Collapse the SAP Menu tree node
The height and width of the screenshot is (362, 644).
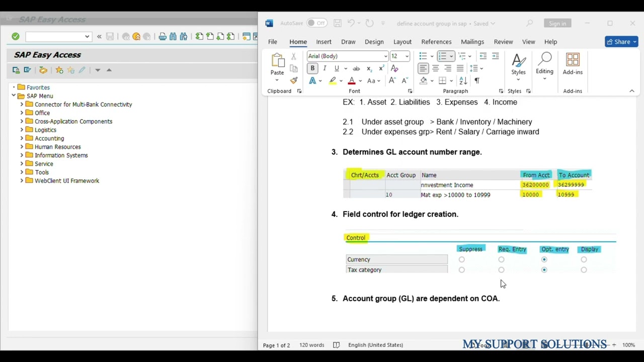(14, 96)
